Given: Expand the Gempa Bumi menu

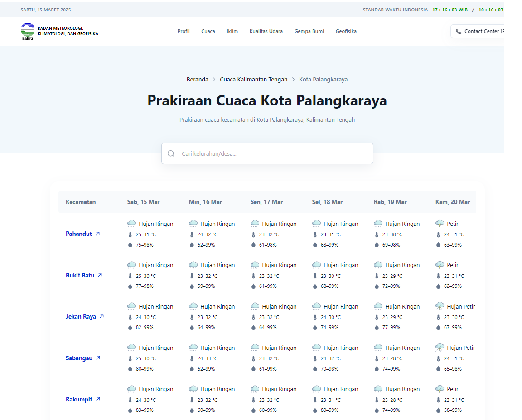Looking at the screenshot, I should pyautogui.click(x=309, y=31).
